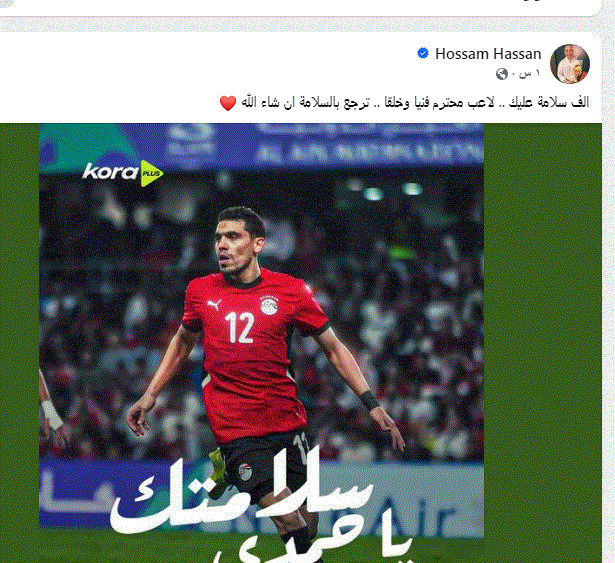Click the Kora logo text on photo
The image size is (615, 563).
[x=111, y=172]
